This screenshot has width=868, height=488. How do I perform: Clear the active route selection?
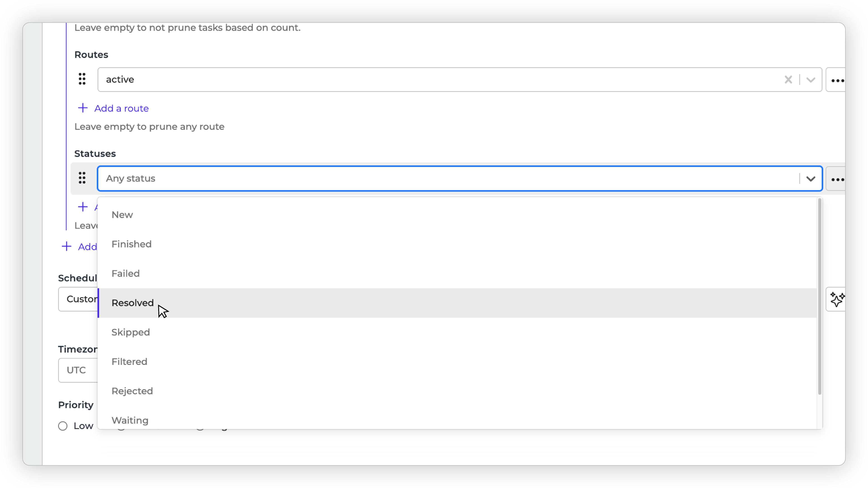(x=788, y=80)
